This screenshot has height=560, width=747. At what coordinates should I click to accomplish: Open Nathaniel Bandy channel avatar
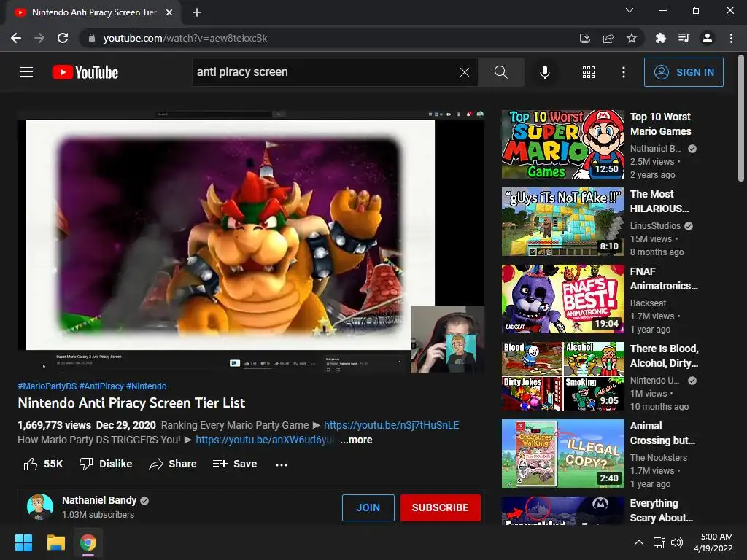[x=40, y=507]
